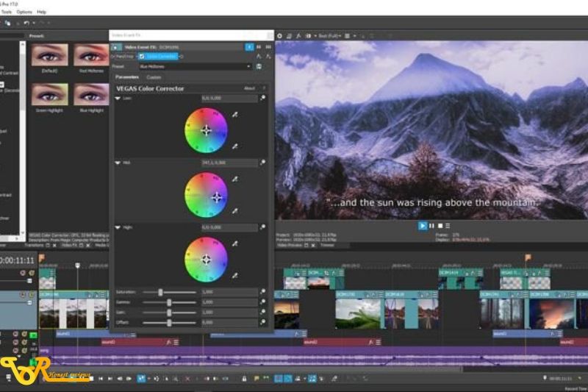
Task: Mute the second video track
Action: pyautogui.click(x=23, y=295)
